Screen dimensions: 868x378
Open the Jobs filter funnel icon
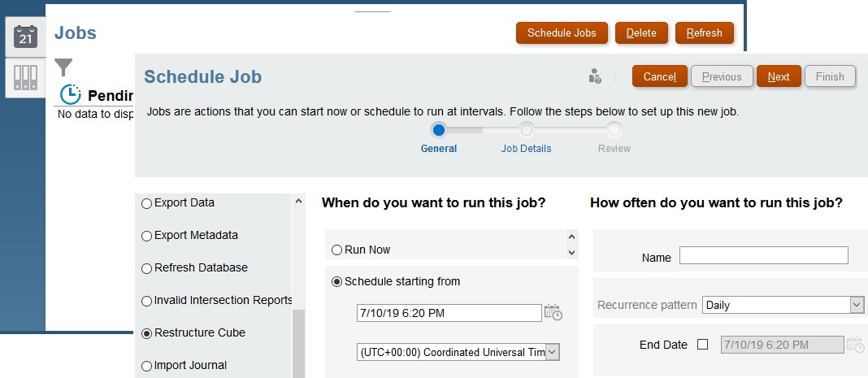click(x=64, y=67)
